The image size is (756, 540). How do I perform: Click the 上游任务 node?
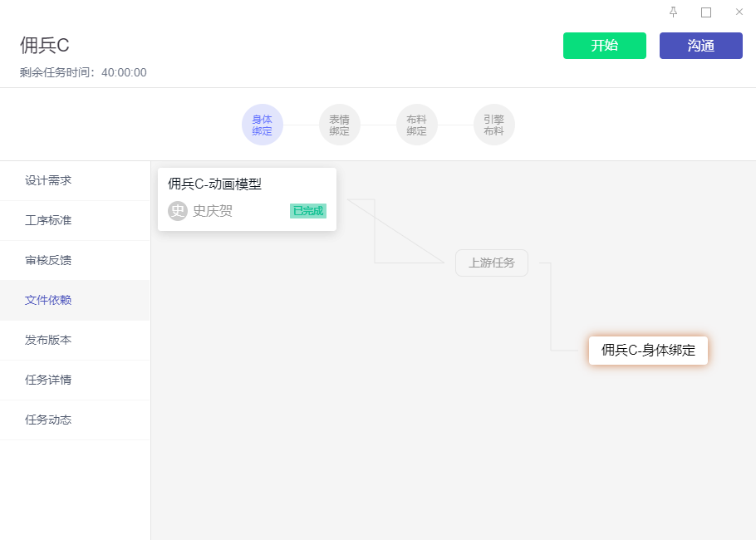(492, 263)
